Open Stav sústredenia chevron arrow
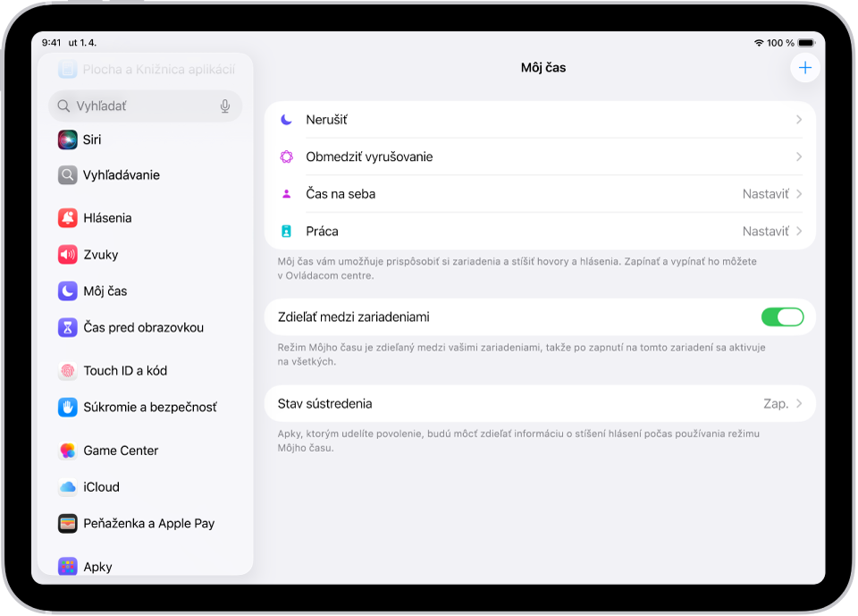Viewport: 858px width, 616px height. (799, 403)
